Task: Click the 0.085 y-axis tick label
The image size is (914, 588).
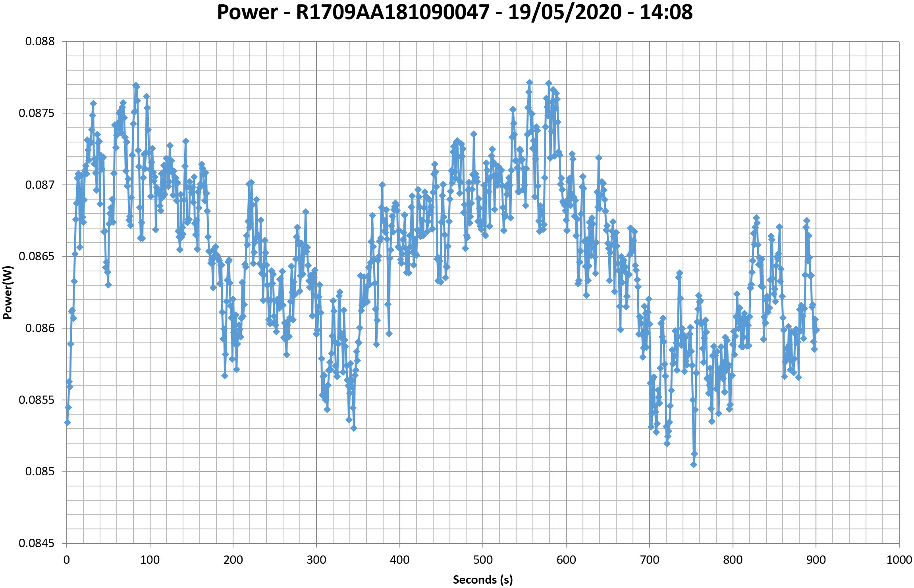Action: click(40, 471)
